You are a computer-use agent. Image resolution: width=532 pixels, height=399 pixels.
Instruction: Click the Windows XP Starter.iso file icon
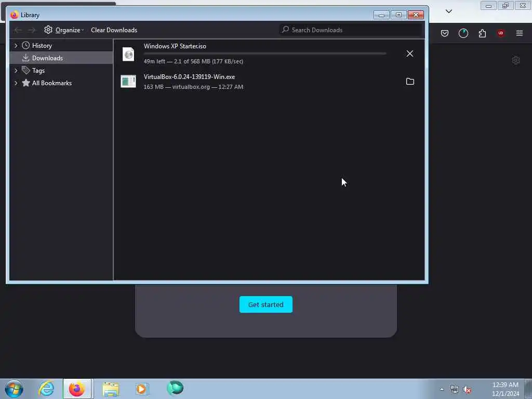coord(128,54)
